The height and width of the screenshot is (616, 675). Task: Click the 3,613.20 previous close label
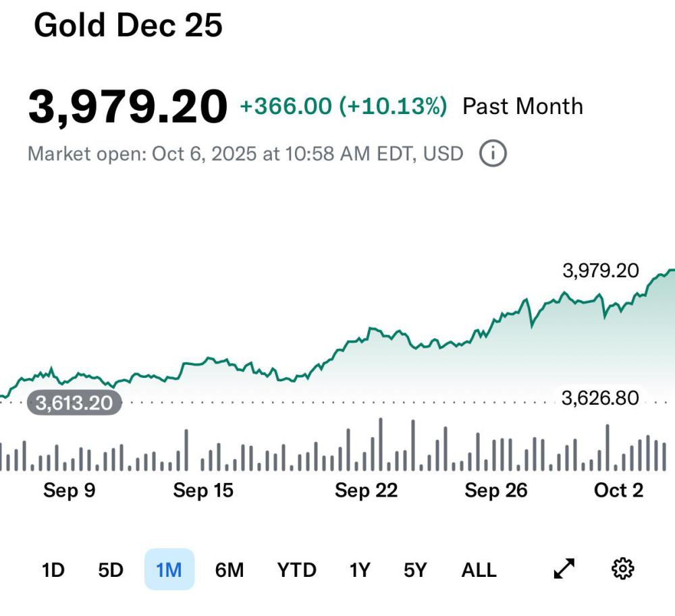tap(74, 403)
